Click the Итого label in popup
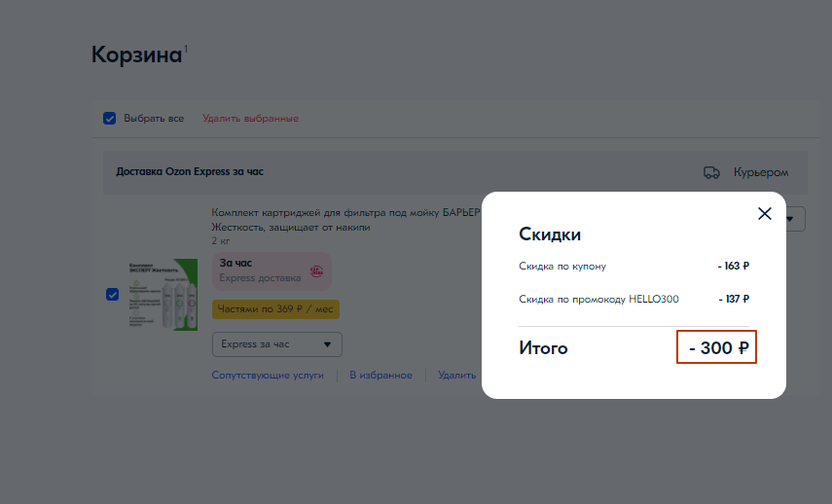This screenshot has width=832, height=504. click(x=543, y=348)
